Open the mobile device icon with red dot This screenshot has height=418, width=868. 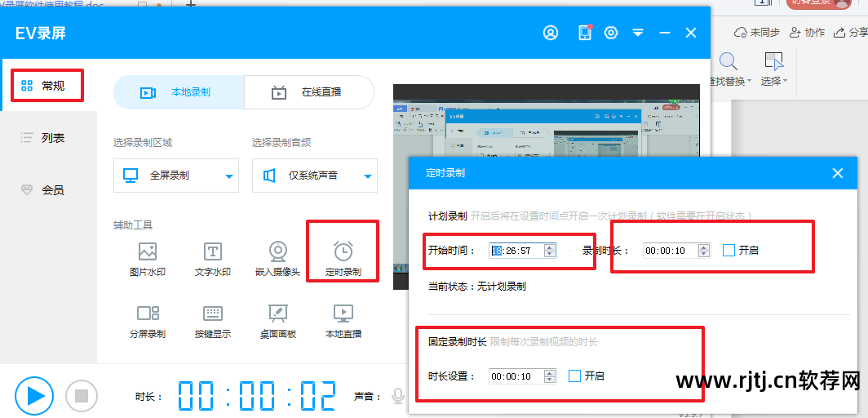[585, 32]
